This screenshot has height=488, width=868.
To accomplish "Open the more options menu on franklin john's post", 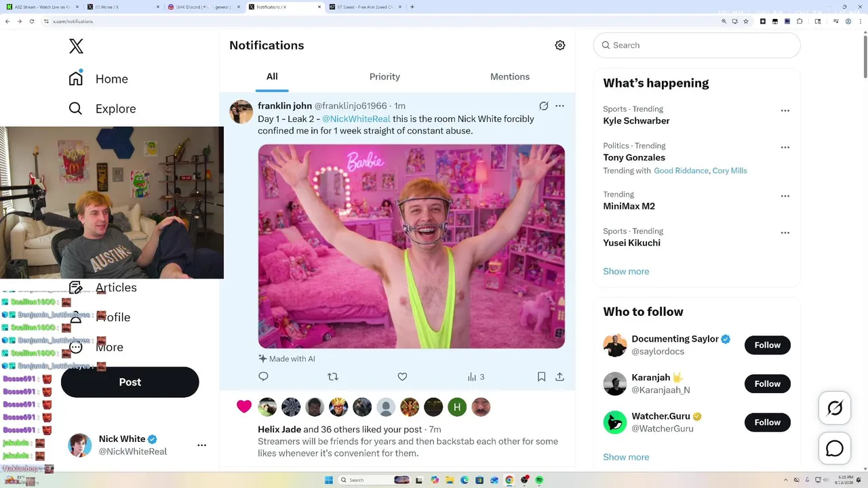I will point(559,106).
